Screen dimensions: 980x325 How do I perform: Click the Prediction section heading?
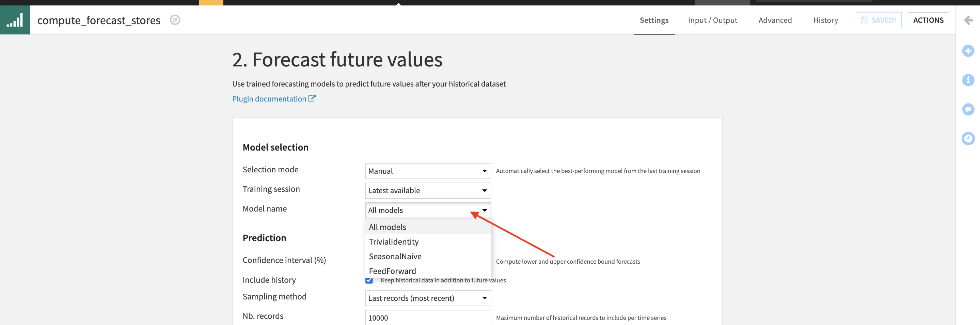click(264, 238)
